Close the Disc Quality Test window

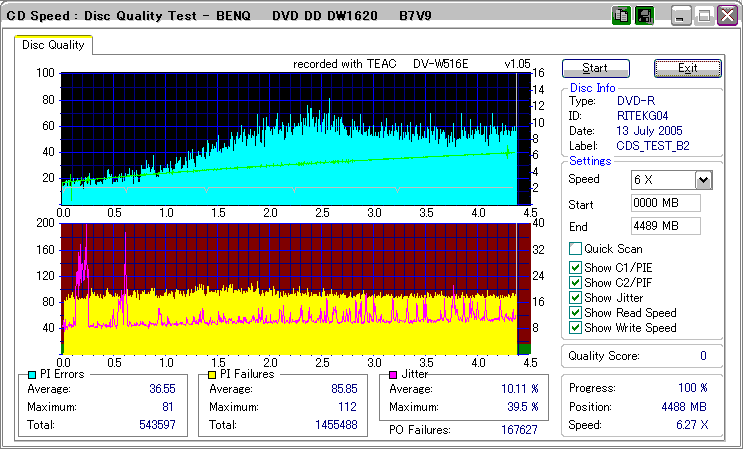click(x=727, y=16)
